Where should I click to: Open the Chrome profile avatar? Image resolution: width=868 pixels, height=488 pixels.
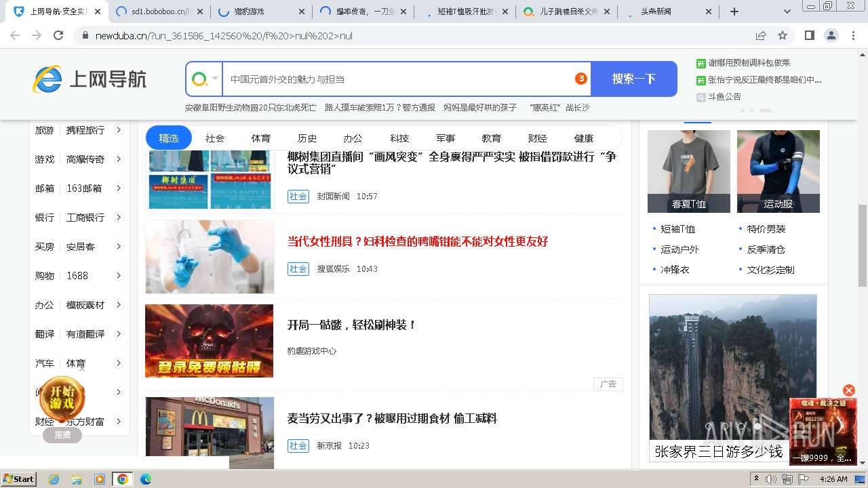831,35
